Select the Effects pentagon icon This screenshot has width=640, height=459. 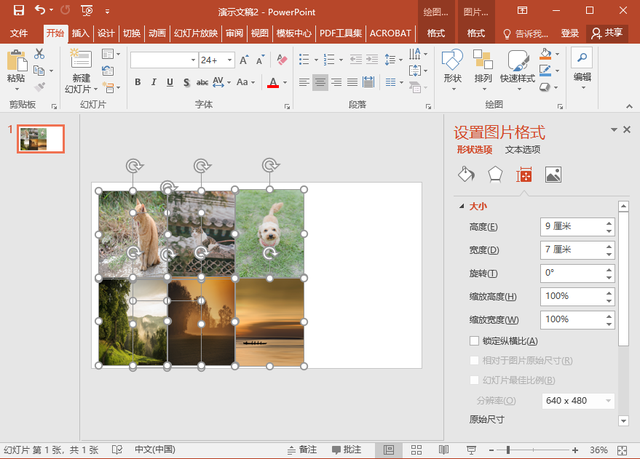coord(494,174)
